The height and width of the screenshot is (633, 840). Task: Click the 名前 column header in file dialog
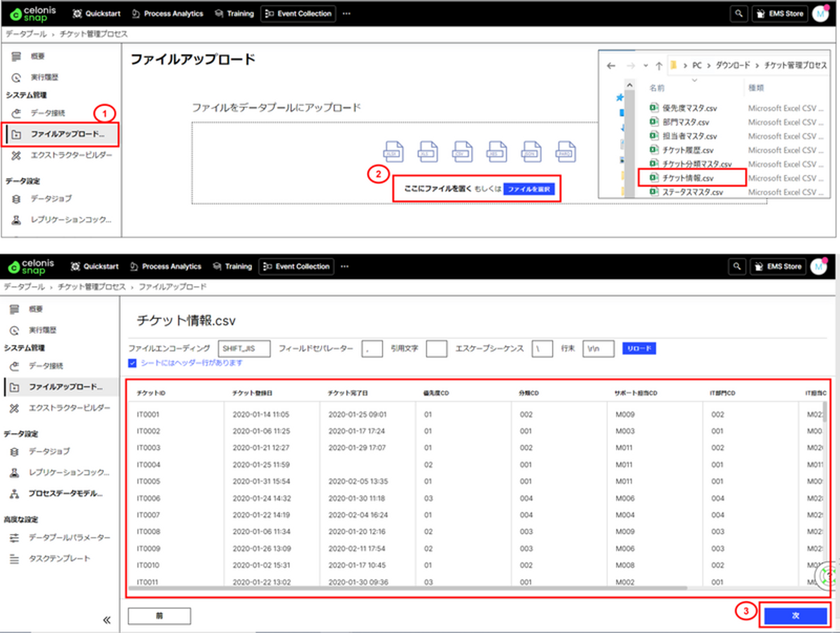[x=657, y=88]
